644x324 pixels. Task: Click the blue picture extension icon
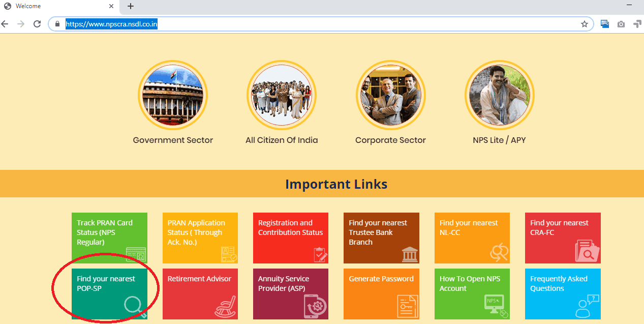tap(605, 24)
